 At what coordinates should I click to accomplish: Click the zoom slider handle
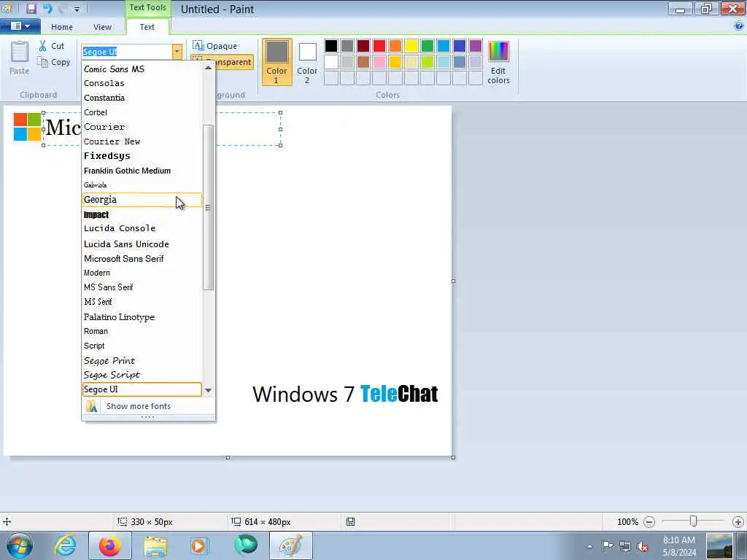tap(694, 521)
